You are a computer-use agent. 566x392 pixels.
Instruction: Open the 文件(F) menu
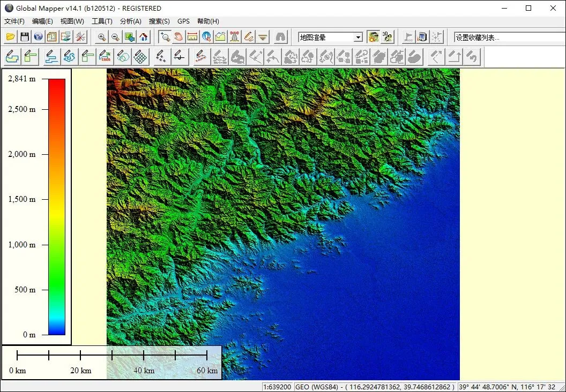(x=14, y=21)
